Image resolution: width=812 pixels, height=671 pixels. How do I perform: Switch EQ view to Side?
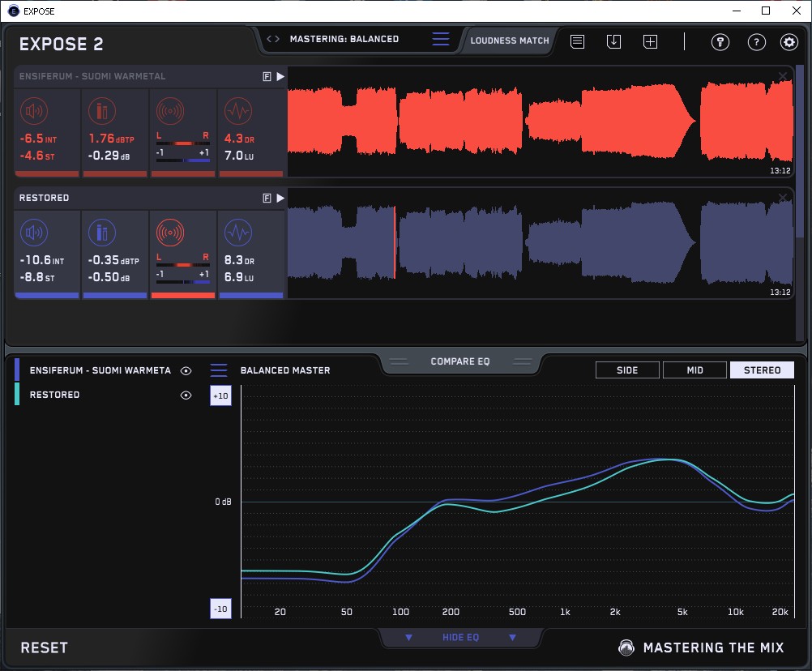627,370
